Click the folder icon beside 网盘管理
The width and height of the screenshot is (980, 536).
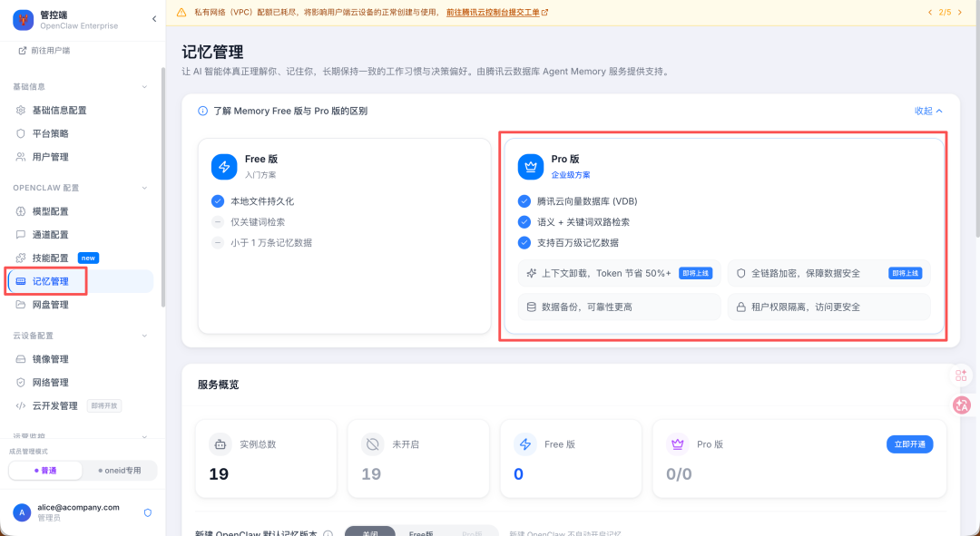tap(21, 305)
